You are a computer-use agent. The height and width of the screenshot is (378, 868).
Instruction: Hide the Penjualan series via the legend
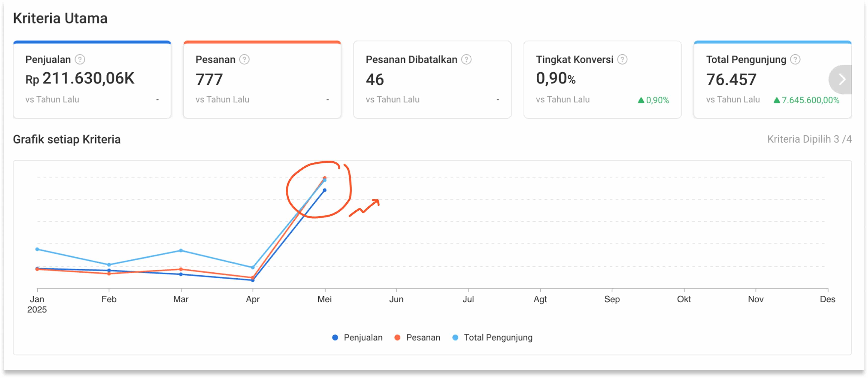pyautogui.click(x=357, y=338)
